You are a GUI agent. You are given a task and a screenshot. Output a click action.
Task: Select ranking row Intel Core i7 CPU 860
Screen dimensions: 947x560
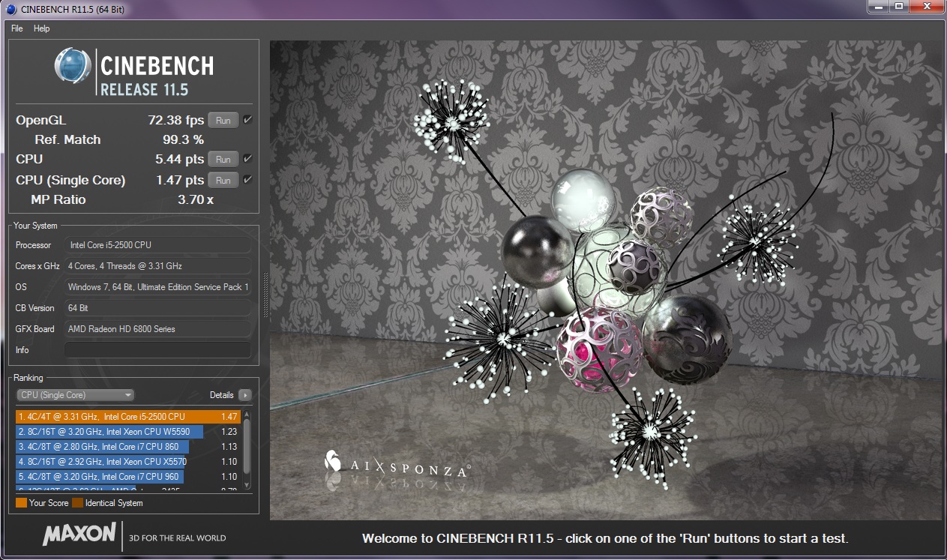[x=127, y=447]
